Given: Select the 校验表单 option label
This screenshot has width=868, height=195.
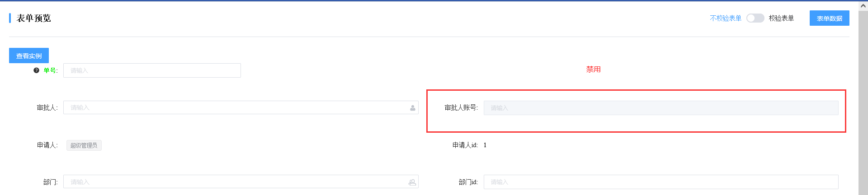Looking at the screenshot, I should [781, 18].
